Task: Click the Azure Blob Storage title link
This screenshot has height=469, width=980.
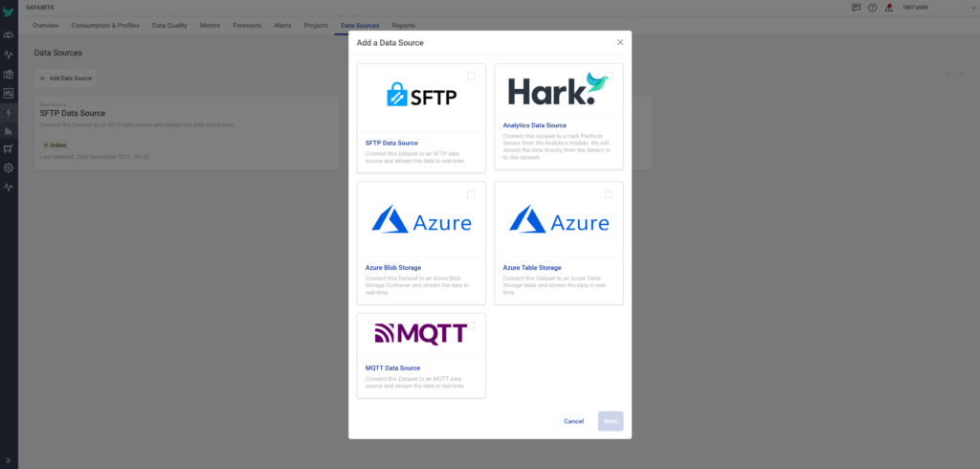Action: click(x=393, y=268)
